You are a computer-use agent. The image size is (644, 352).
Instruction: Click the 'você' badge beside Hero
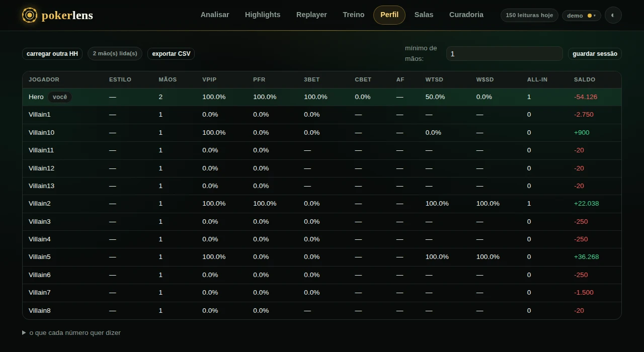[x=60, y=97]
